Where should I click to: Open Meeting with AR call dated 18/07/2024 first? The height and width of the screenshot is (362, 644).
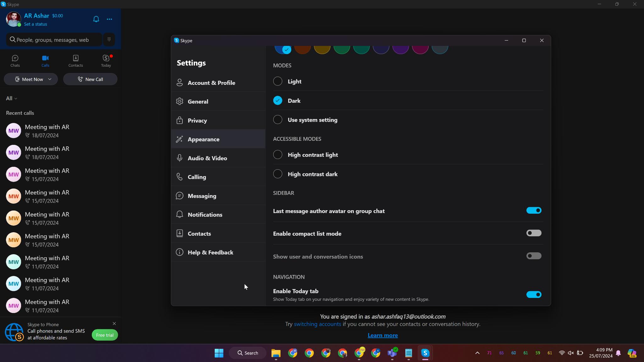coord(60,131)
